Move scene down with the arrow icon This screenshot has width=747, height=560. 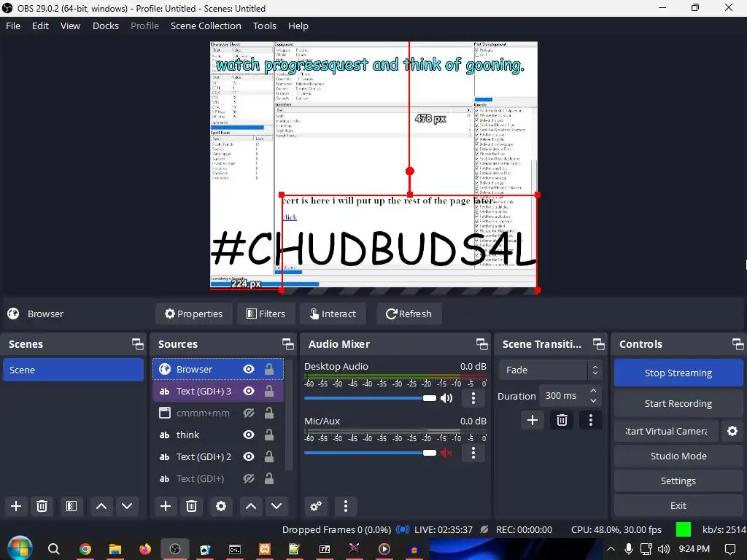pos(127,506)
